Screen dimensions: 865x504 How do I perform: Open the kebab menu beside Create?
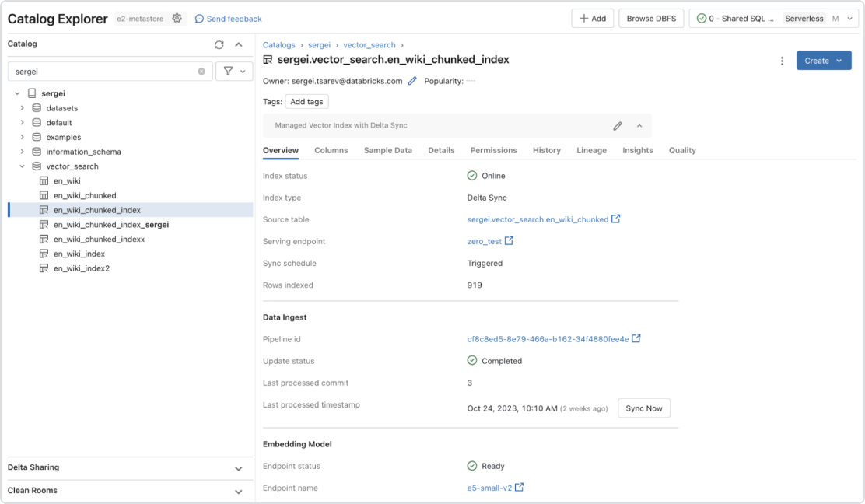point(782,61)
